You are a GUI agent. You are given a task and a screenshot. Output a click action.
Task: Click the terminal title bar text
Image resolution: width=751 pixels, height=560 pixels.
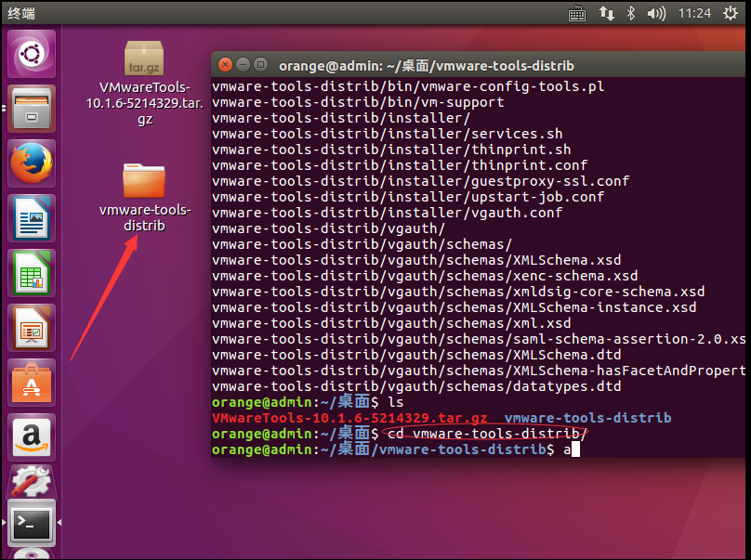(427, 66)
